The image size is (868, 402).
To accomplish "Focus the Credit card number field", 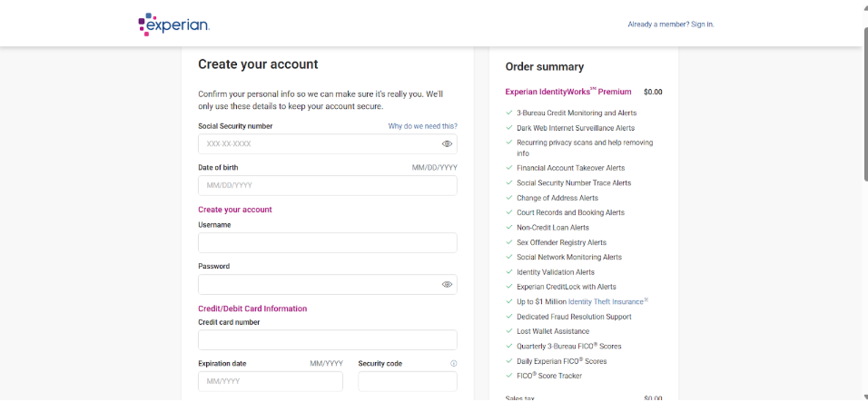I will click(x=328, y=340).
